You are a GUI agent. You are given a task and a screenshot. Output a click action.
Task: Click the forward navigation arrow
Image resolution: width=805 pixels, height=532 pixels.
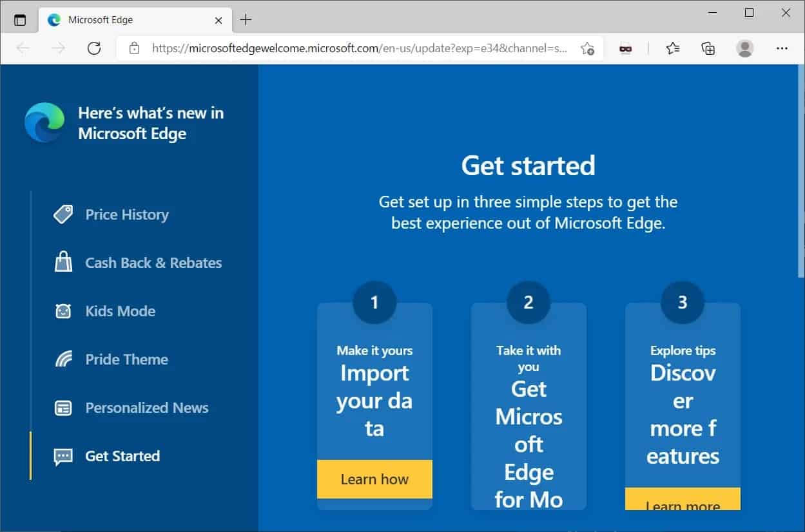coord(59,48)
